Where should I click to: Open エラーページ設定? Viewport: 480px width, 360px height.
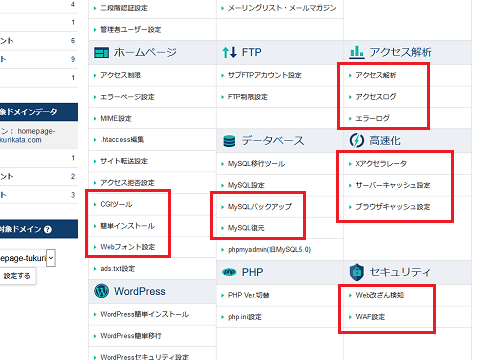click(x=127, y=97)
